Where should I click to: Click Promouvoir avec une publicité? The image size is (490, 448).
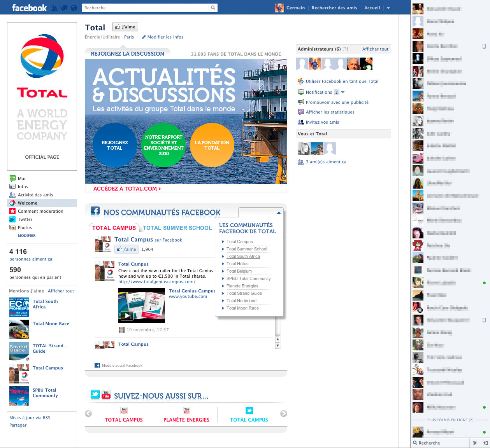click(x=337, y=102)
